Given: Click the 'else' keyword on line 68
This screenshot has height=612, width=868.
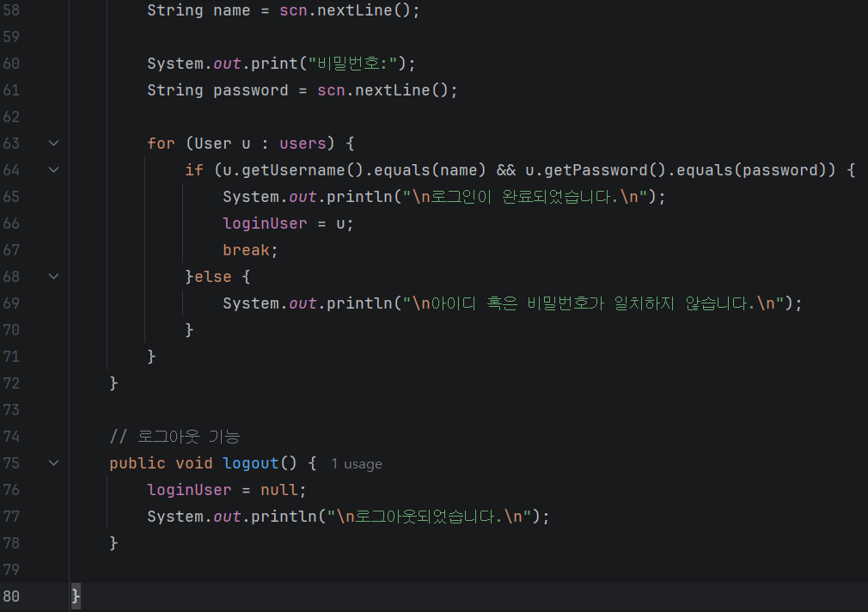Looking at the screenshot, I should tap(212, 277).
